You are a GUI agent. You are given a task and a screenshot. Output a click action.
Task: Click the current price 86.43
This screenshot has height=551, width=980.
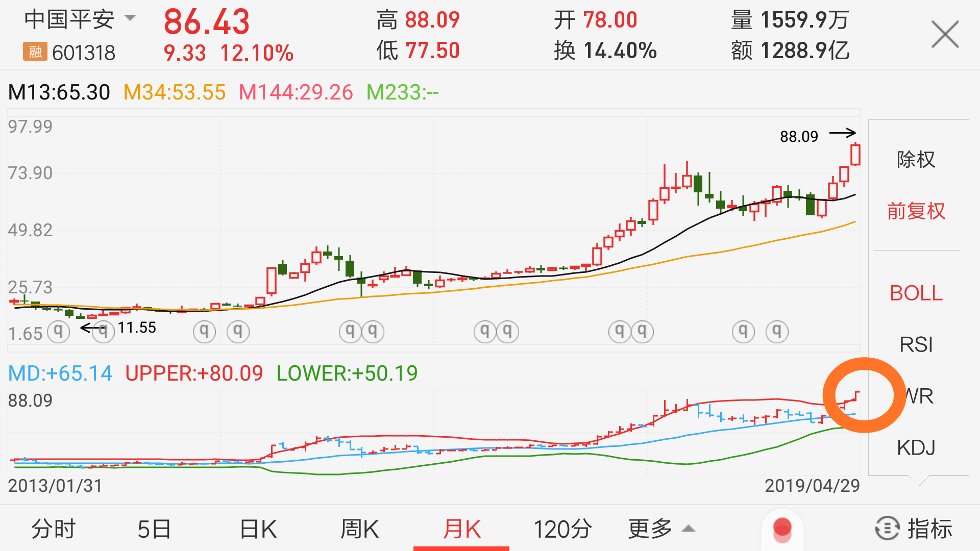pos(207,22)
